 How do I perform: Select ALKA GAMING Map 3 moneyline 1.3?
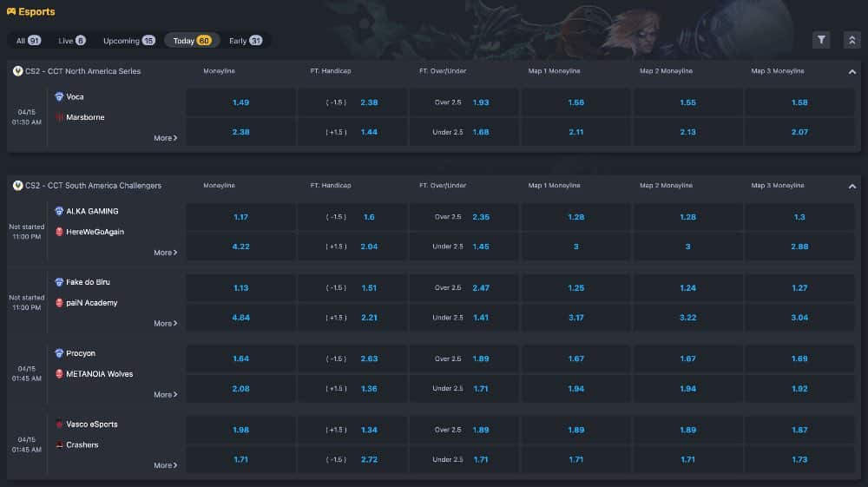799,217
